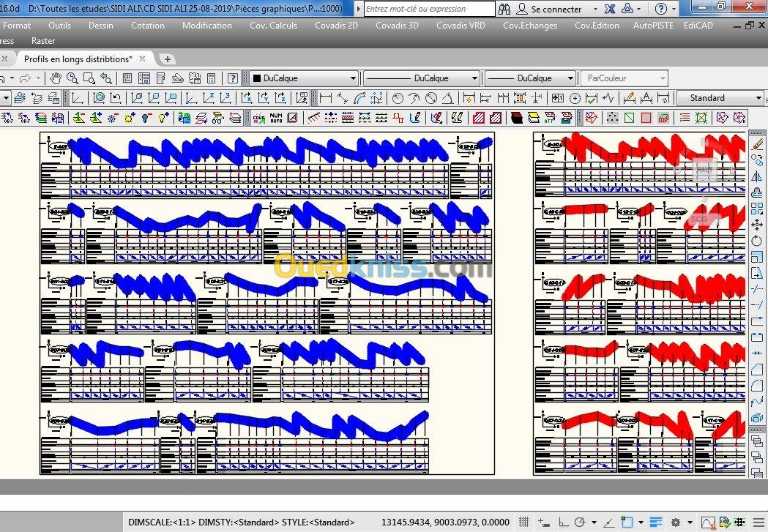The image size is (768, 532).
Task: Click the UCS World globe icon
Action: tap(98, 98)
